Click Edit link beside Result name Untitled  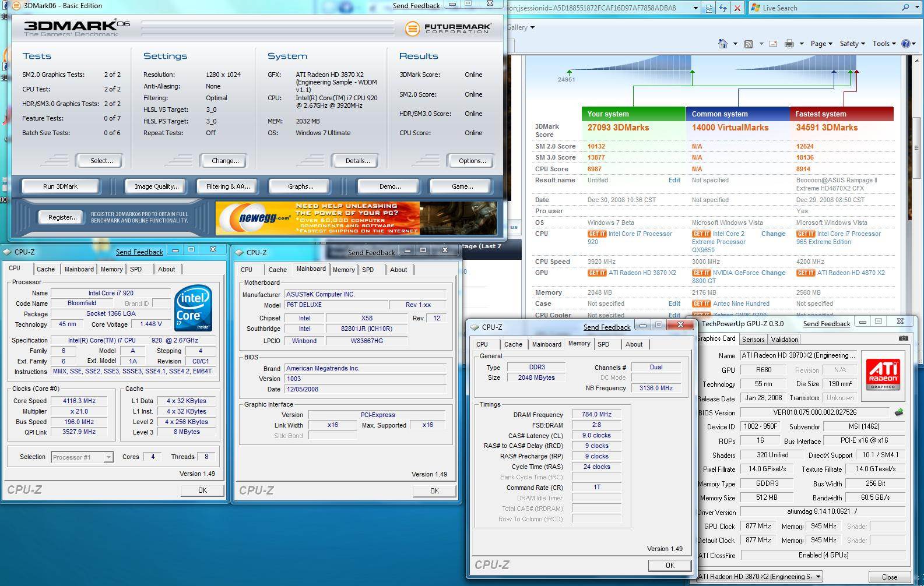674,180
